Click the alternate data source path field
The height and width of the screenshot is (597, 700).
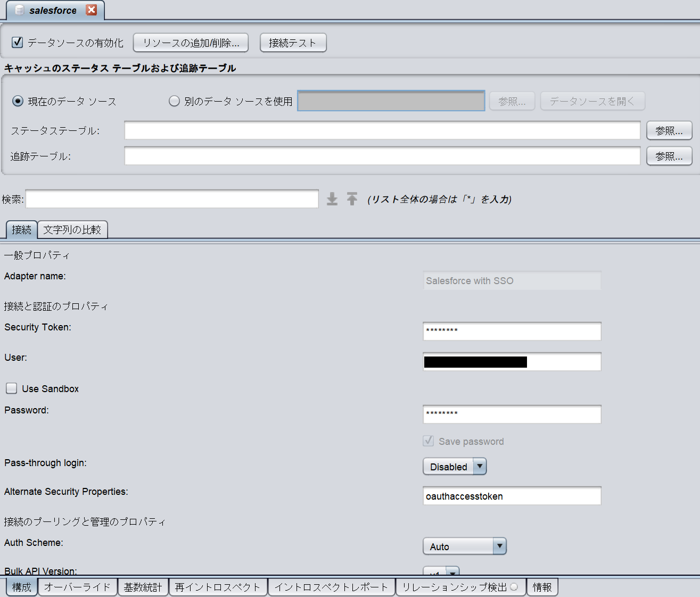[391, 101]
